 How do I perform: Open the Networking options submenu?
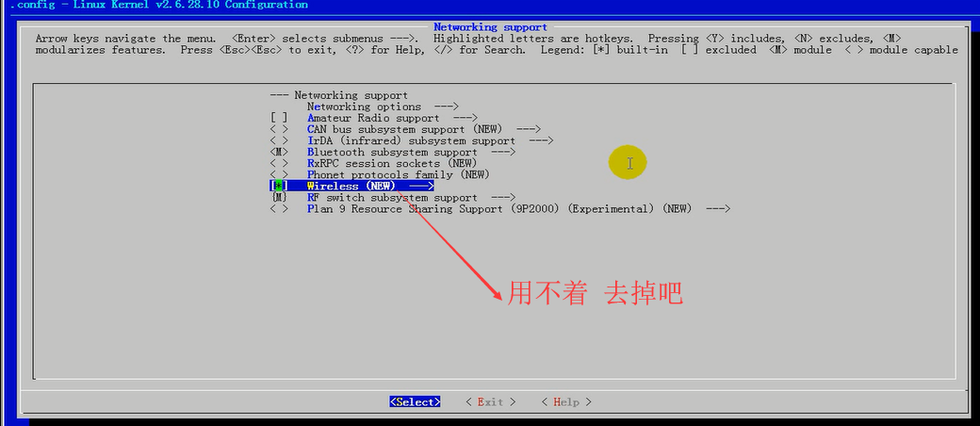(x=364, y=106)
